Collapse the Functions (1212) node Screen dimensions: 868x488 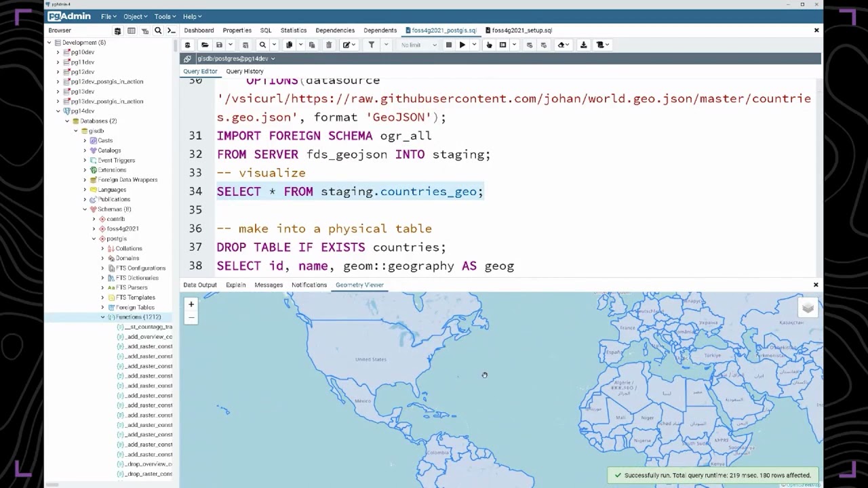click(103, 317)
